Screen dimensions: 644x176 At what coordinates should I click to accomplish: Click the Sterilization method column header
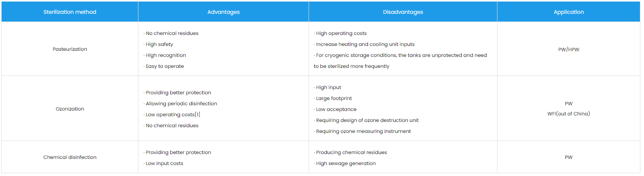click(x=70, y=12)
